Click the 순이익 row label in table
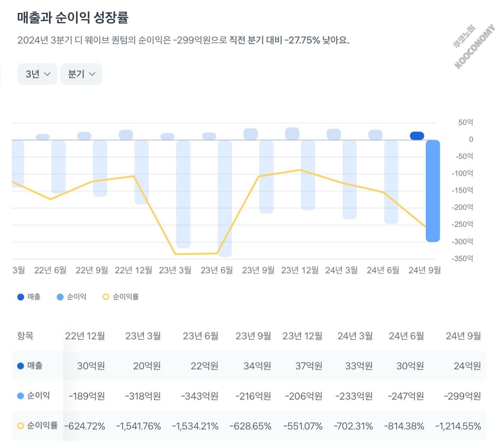504x442 pixels. (34, 396)
